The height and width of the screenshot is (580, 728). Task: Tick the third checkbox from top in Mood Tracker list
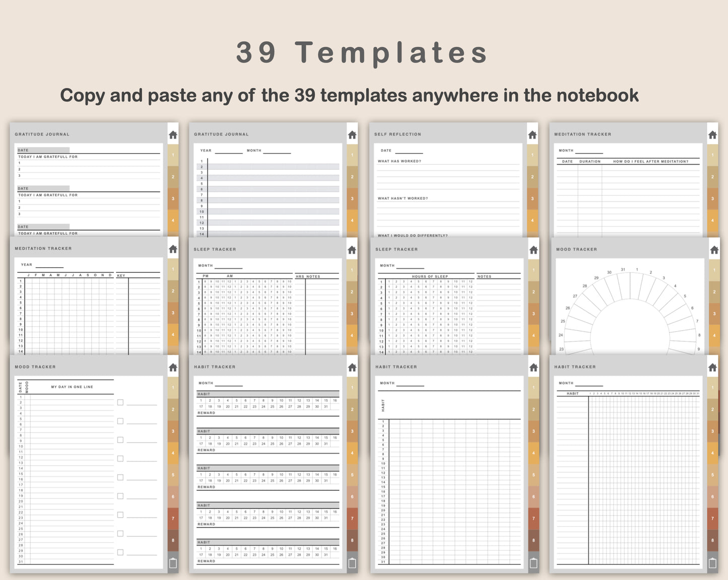[120, 440]
